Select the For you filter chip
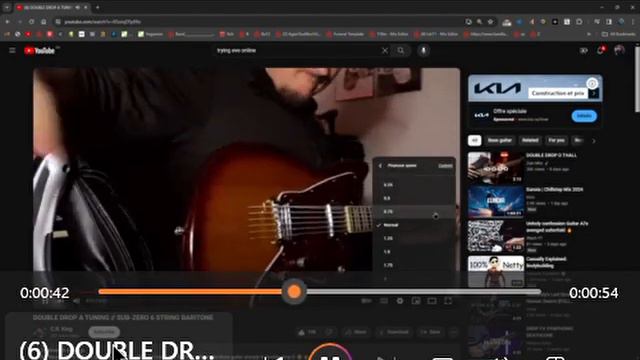 556,140
